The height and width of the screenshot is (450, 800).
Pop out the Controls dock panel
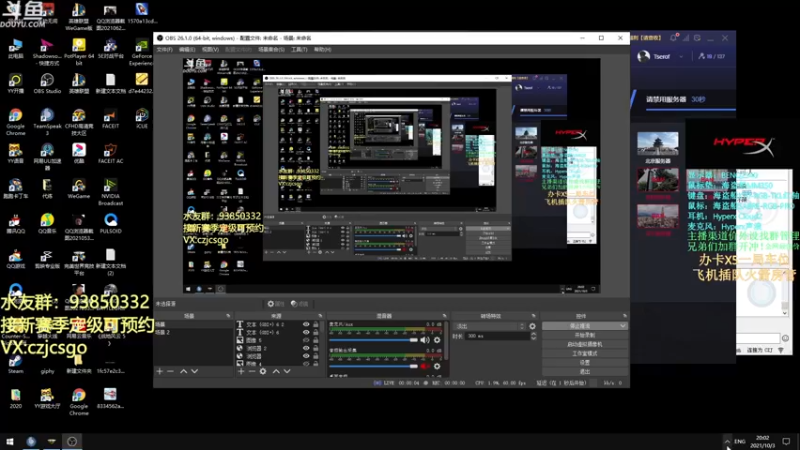click(624, 316)
